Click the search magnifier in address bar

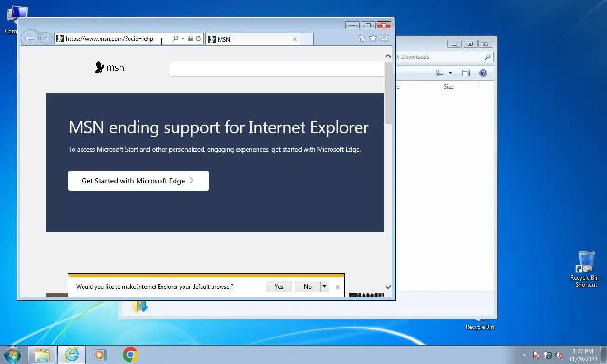pos(175,39)
